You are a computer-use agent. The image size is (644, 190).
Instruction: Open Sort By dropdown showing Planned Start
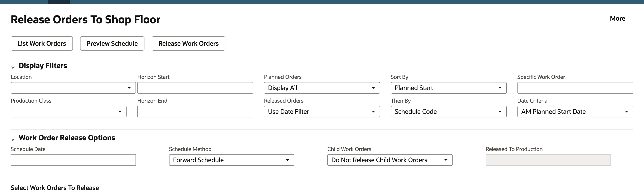[x=449, y=88]
